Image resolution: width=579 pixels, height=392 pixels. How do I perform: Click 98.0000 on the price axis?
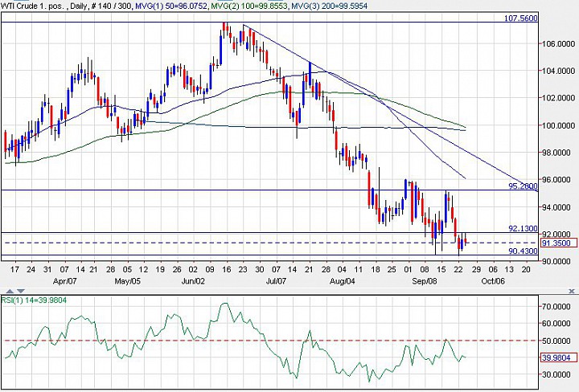click(x=558, y=153)
